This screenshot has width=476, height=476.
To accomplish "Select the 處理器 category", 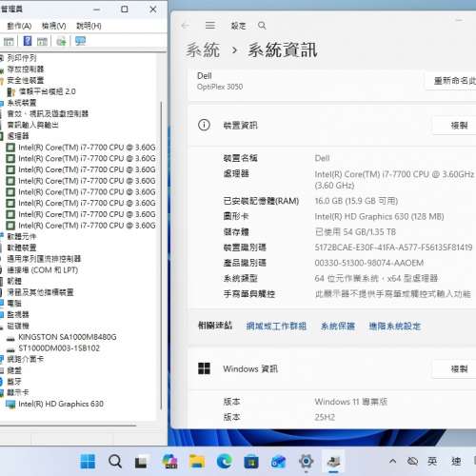I will point(18,136).
